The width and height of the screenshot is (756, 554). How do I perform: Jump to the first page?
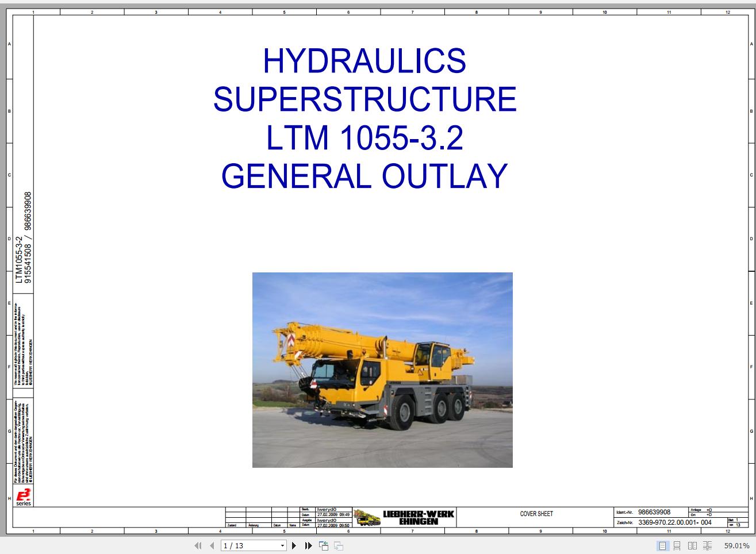(x=198, y=546)
